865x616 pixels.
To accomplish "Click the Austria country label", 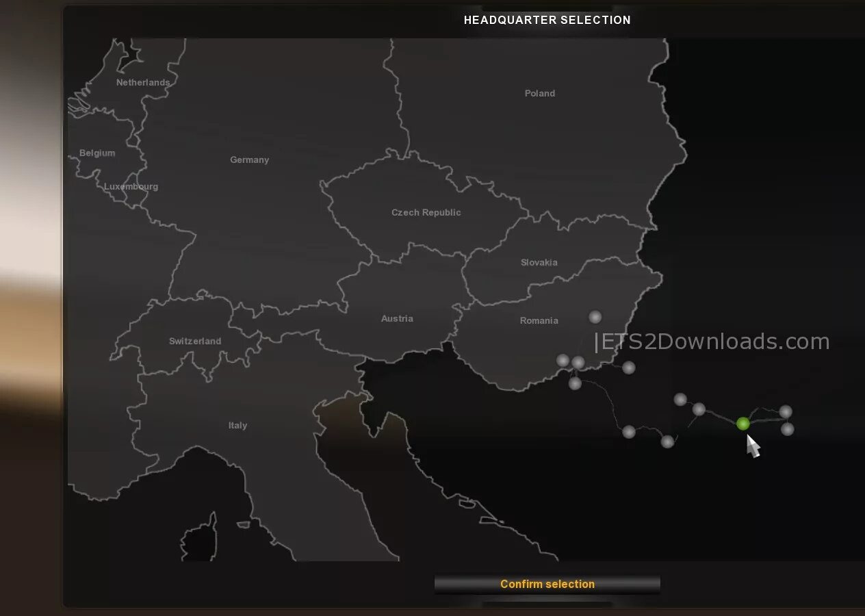I will tap(397, 319).
